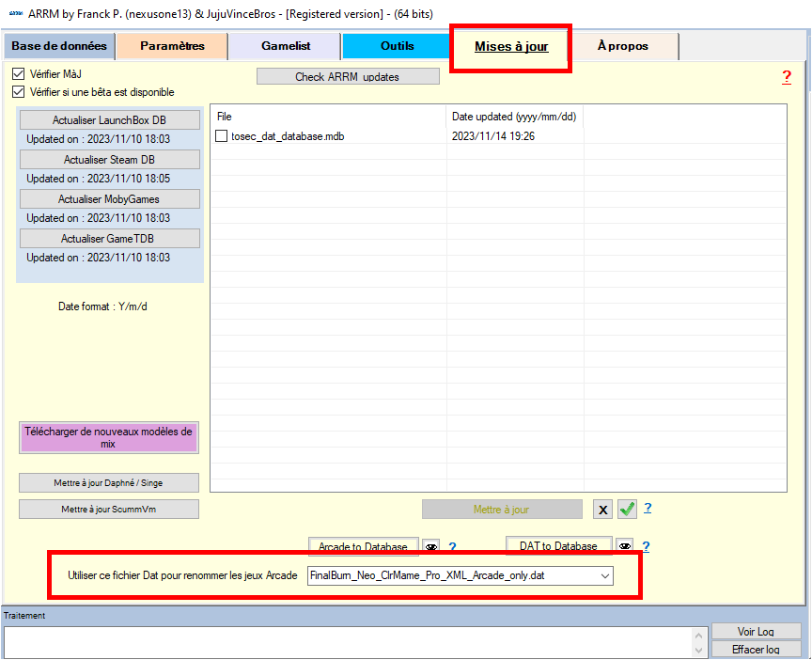
Task: Click the X uncheck-all button beside Mettre à jour
Action: 603,510
